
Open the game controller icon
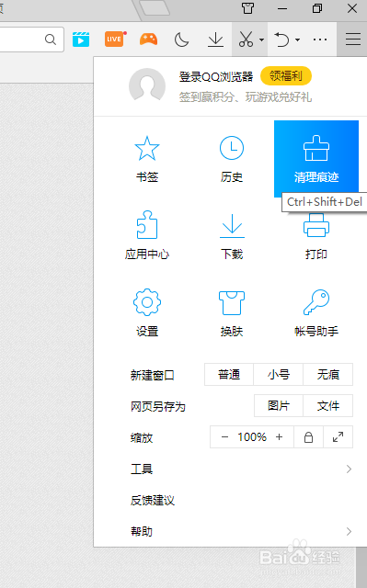coord(148,39)
